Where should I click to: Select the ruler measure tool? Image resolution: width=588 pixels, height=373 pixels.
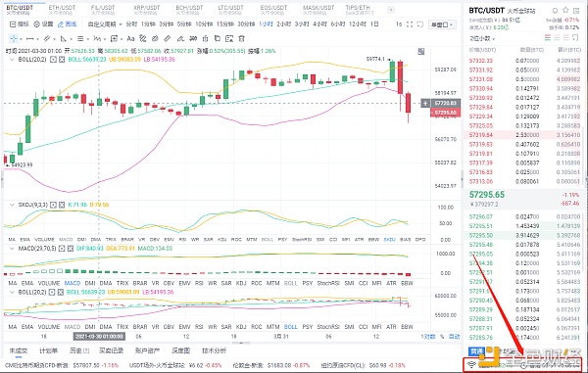tap(168, 38)
